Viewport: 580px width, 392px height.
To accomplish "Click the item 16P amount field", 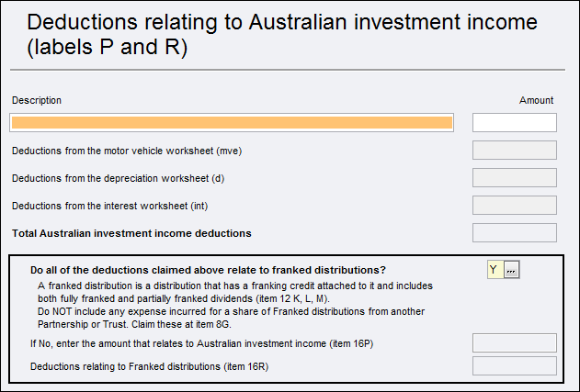I will click(514, 343).
